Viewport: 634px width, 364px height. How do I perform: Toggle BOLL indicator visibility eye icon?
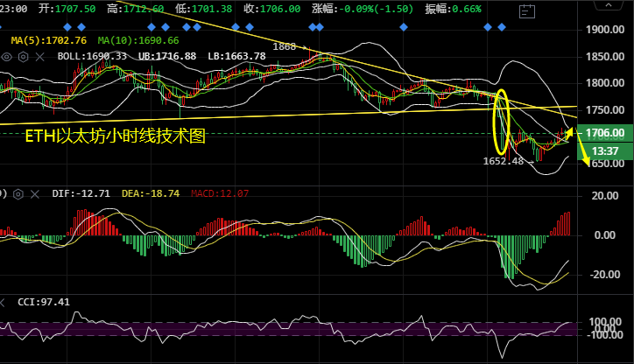coord(6,57)
